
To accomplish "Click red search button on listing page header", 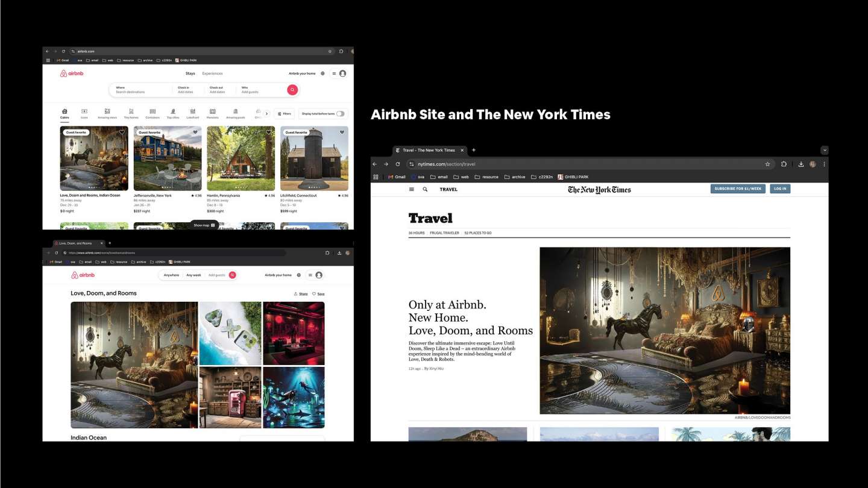I will (232, 275).
